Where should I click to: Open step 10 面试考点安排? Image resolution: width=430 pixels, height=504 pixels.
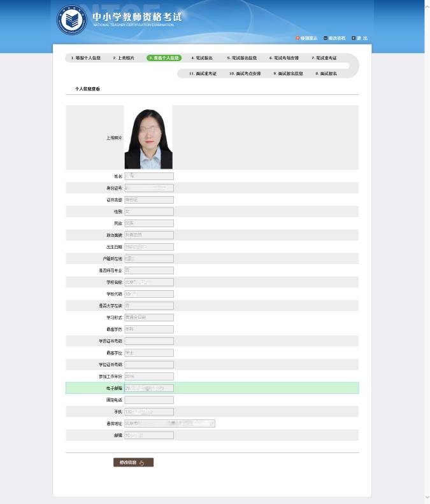(x=245, y=74)
